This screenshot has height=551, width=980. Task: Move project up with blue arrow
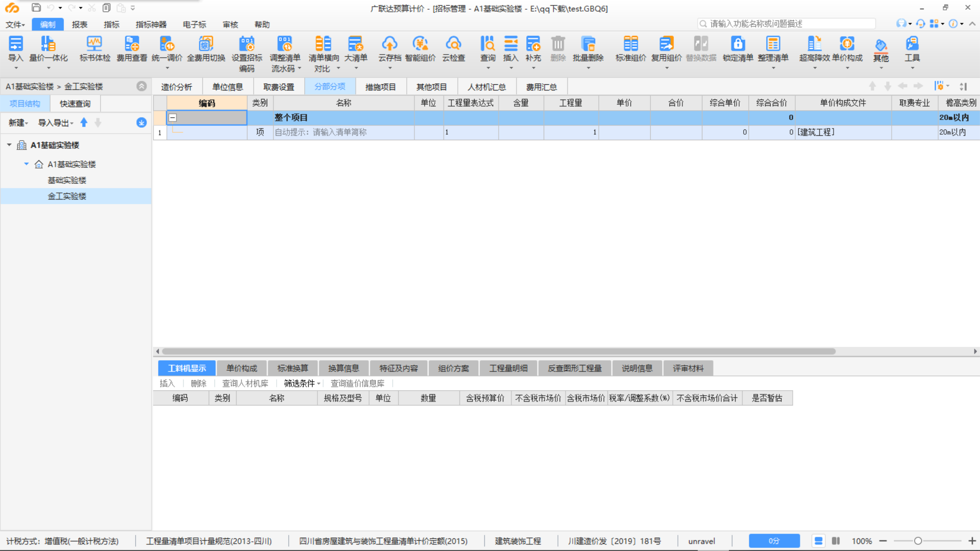[x=84, y=122]
